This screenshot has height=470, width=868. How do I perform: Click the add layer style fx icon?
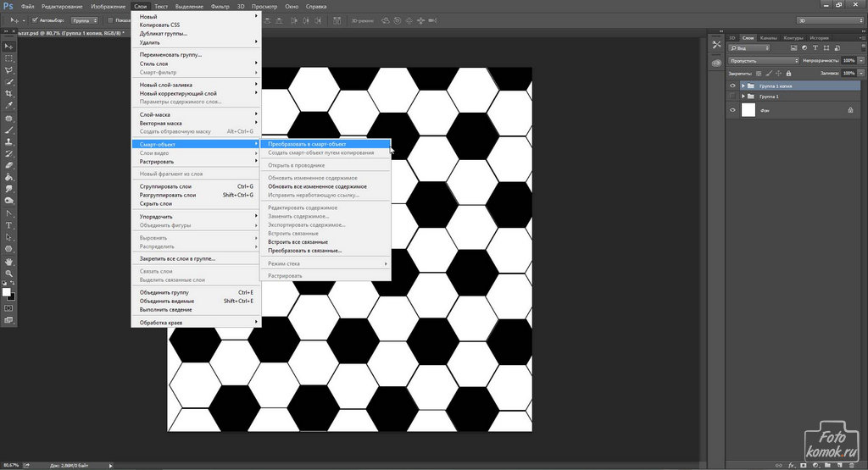[791, 465]
